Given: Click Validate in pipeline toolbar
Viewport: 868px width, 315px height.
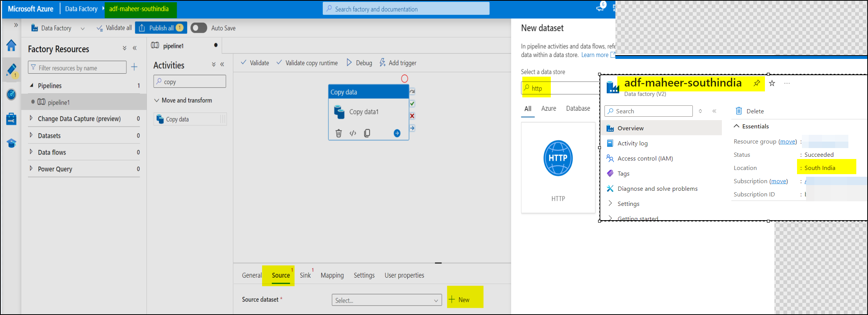Looking at the screenshot, I should [x=255, y=63].
